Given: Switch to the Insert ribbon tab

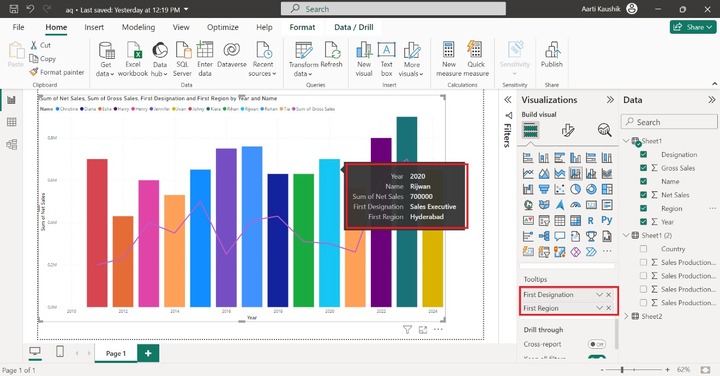Looking at the screenshot, I should (x=94, y=27).
